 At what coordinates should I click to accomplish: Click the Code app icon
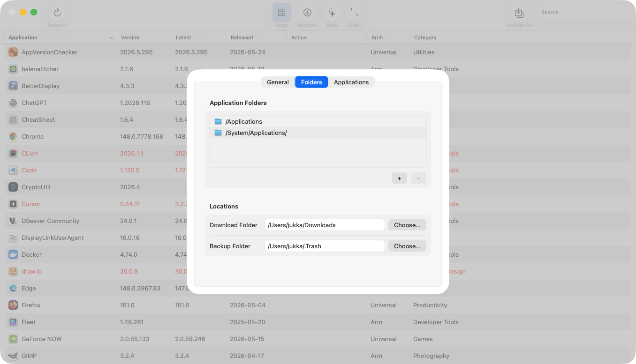point(13,170)
